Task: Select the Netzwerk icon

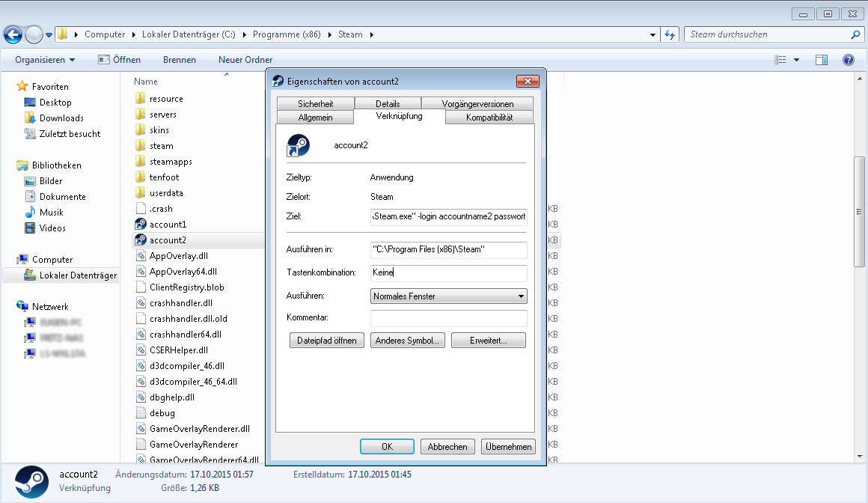Action: (x=22, y=306)
